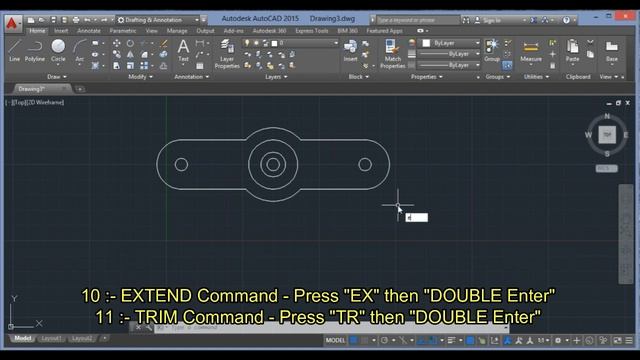Select the Move tool in Modify panel

pos(117,43)
